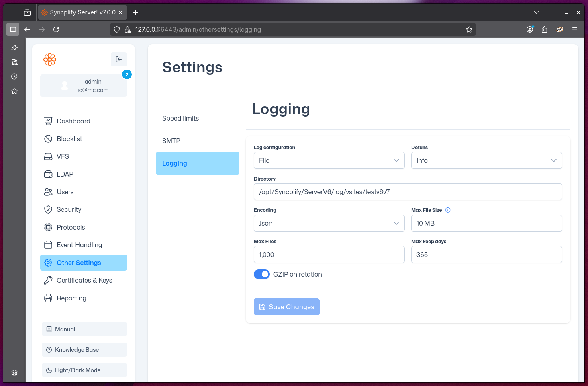Open the Speed limits tab
588x386 pixels.
pyautogui.click(x=180, y=118)
